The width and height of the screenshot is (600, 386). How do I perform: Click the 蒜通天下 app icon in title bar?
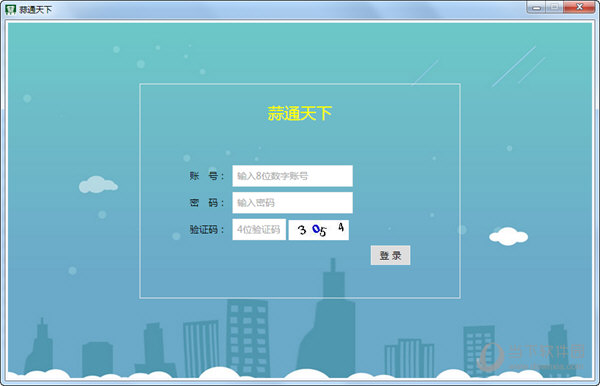[10, 10]
